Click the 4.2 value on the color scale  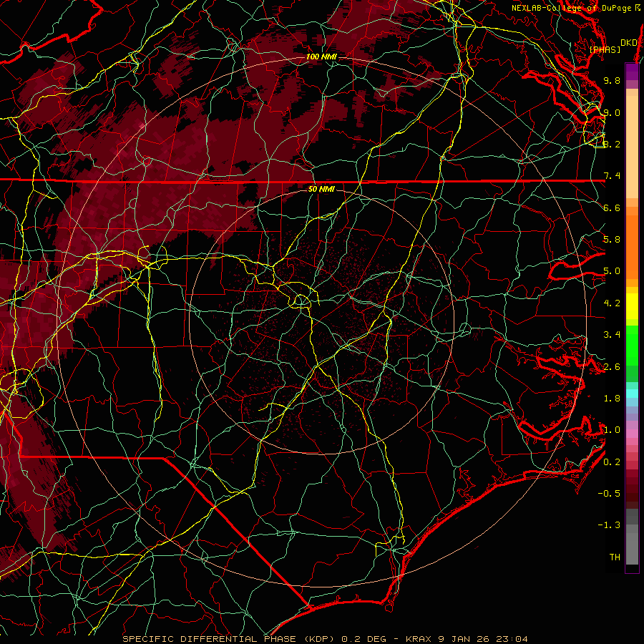click(612, 303)
